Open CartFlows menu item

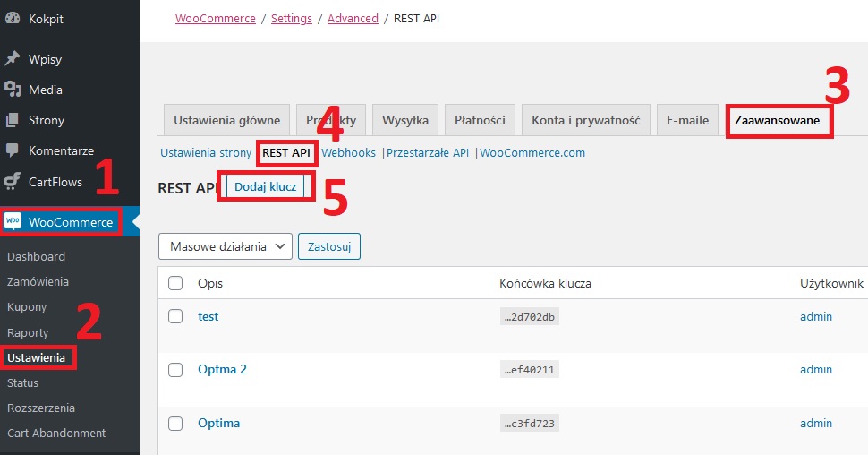[55, 181]
